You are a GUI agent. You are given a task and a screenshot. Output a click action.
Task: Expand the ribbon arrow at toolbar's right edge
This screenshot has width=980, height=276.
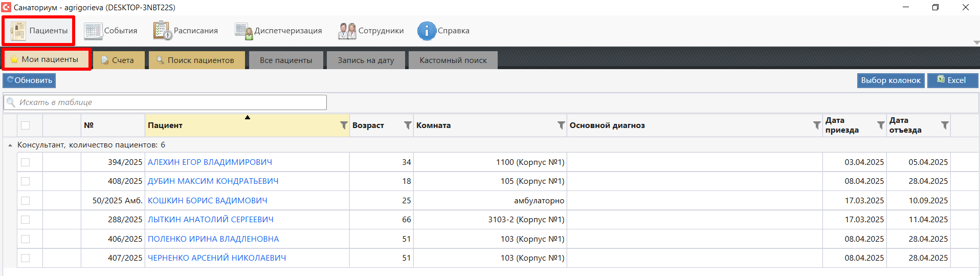976,43
